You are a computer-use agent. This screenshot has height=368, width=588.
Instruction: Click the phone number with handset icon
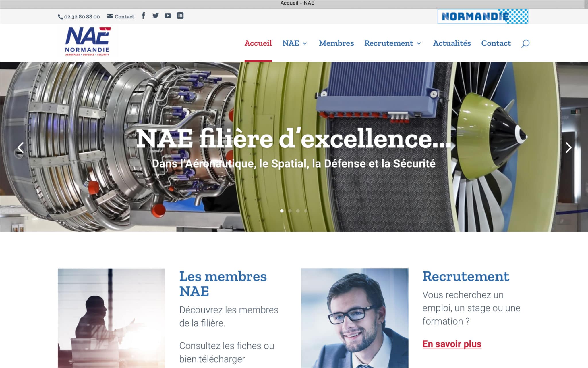(79, 17)
